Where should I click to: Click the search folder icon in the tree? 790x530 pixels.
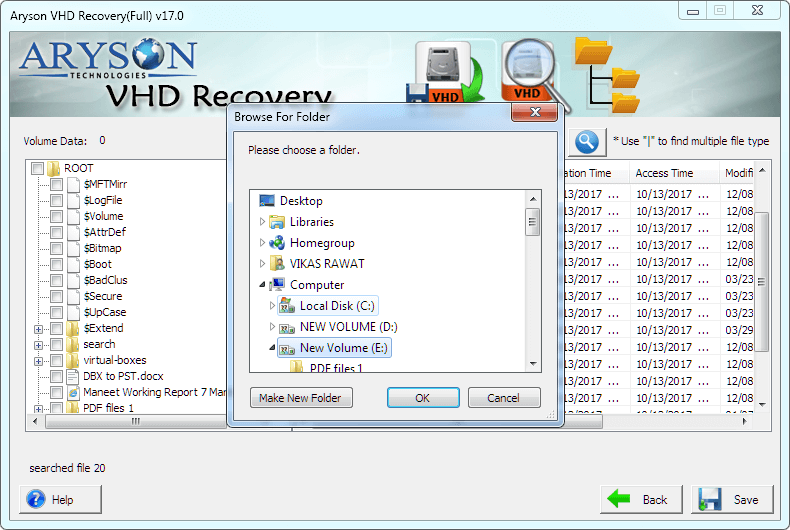point(73,344)
